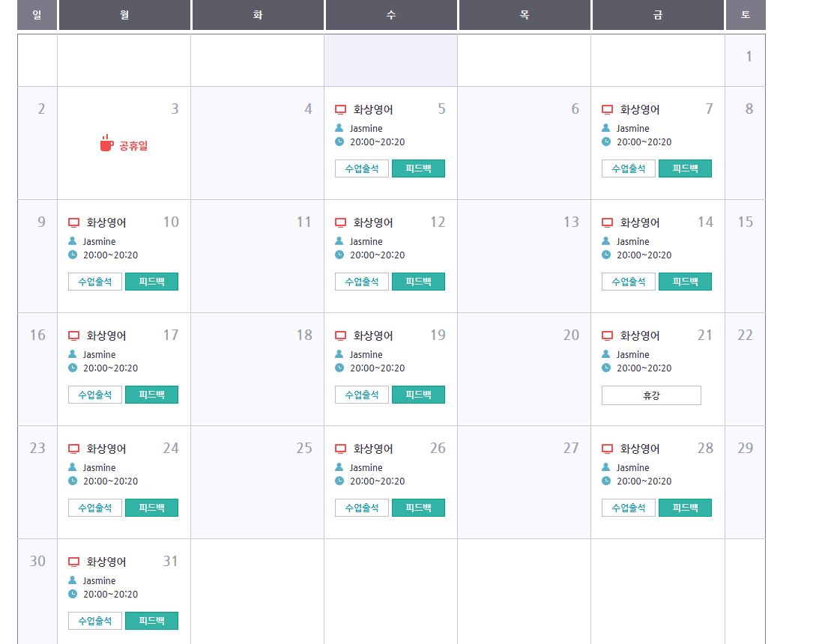Click the teacher person icon on day 7
This screenshot has width=825, height=644.
[606, 128]
